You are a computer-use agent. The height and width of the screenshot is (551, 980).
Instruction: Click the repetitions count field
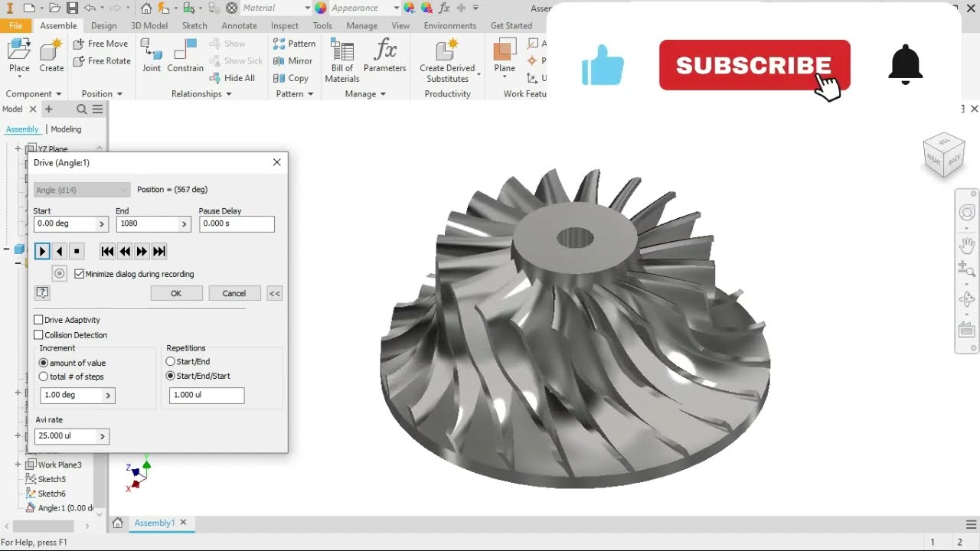(207, 395)
